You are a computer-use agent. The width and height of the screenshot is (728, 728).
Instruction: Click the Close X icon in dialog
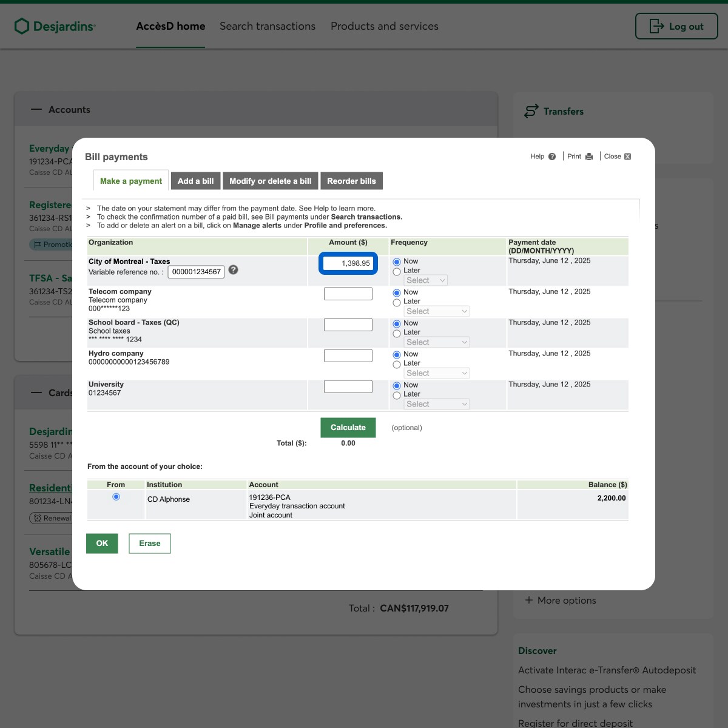pyautogui.click(x=627, y=157)
